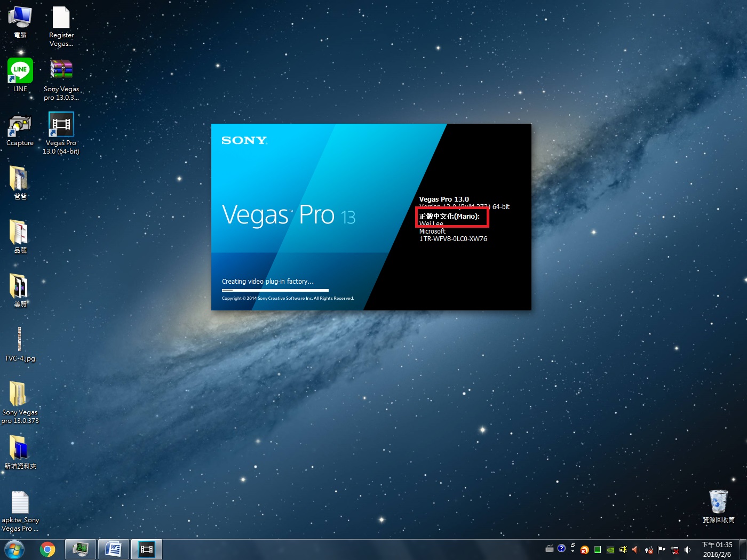Select the Sony Vegas pro 13.0.3 archive

pos(61,79)
